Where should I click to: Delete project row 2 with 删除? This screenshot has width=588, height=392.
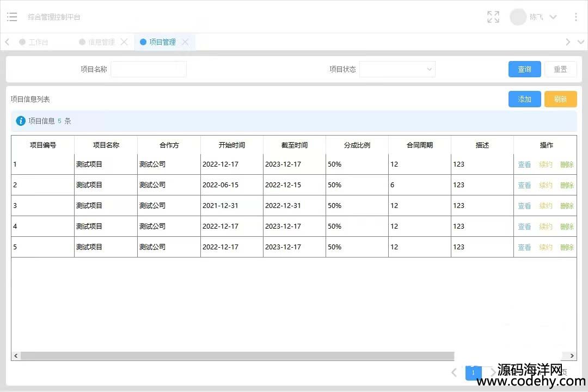pos(567,185)
